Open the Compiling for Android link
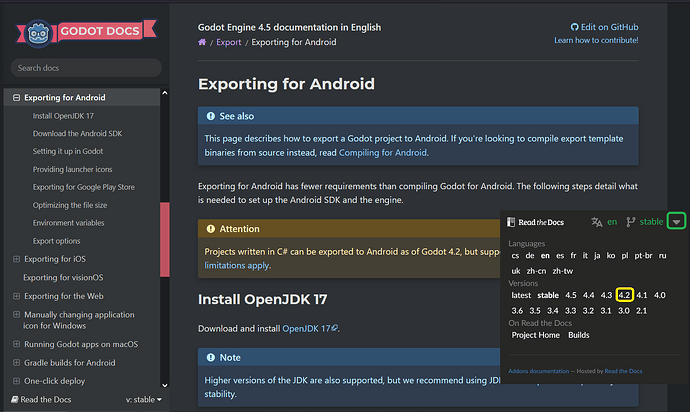Screen dimensions: 690x412 382,153
